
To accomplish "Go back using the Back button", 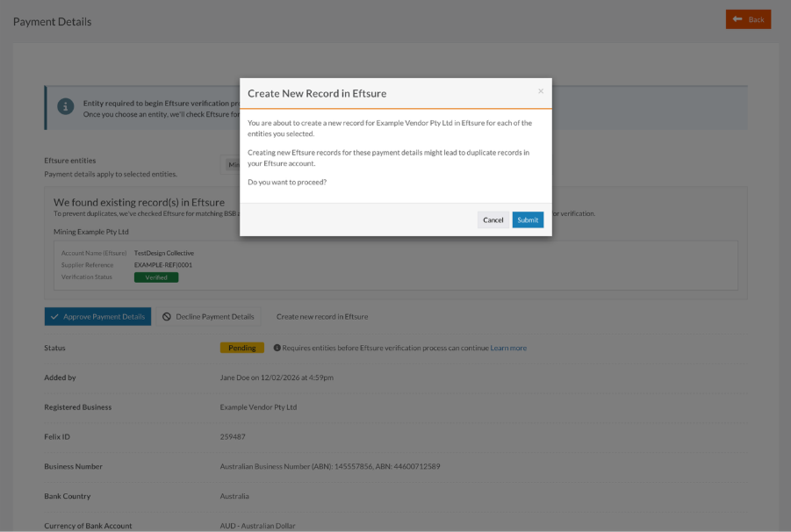I will [748, 18].
